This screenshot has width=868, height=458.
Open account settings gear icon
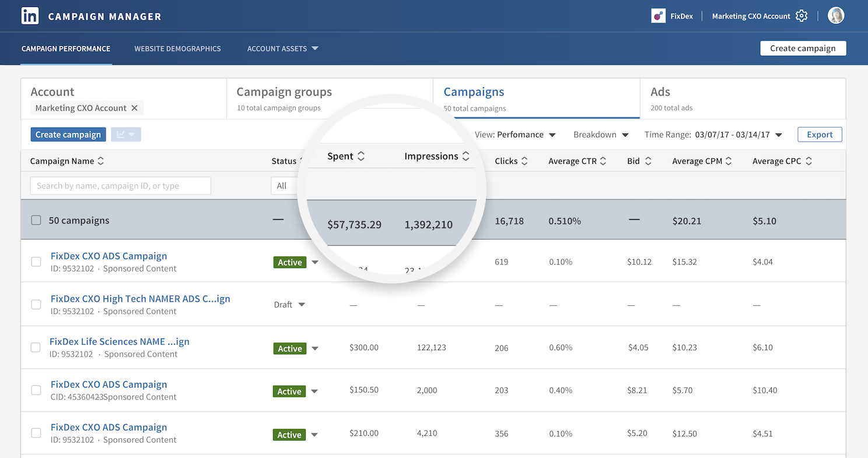coord(801,16)
